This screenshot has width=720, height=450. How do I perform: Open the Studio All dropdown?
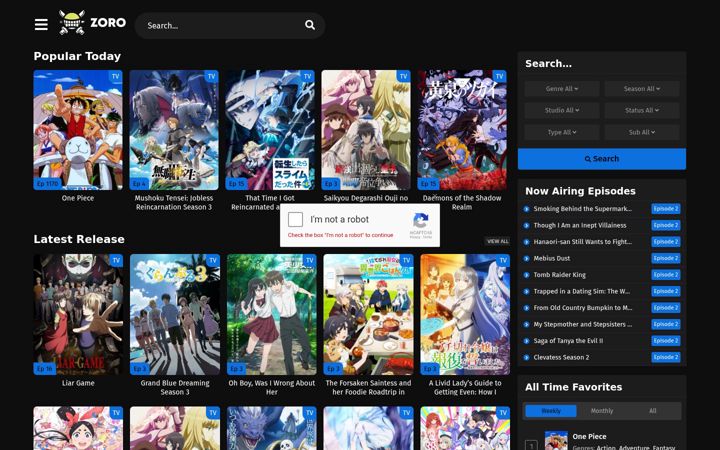[x=562, y=110]
